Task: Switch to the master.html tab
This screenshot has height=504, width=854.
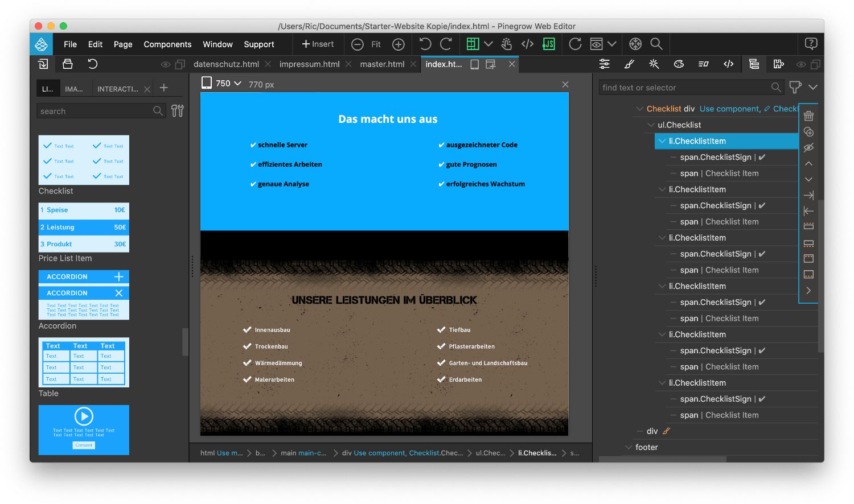Action: click(x=382, y=64)
